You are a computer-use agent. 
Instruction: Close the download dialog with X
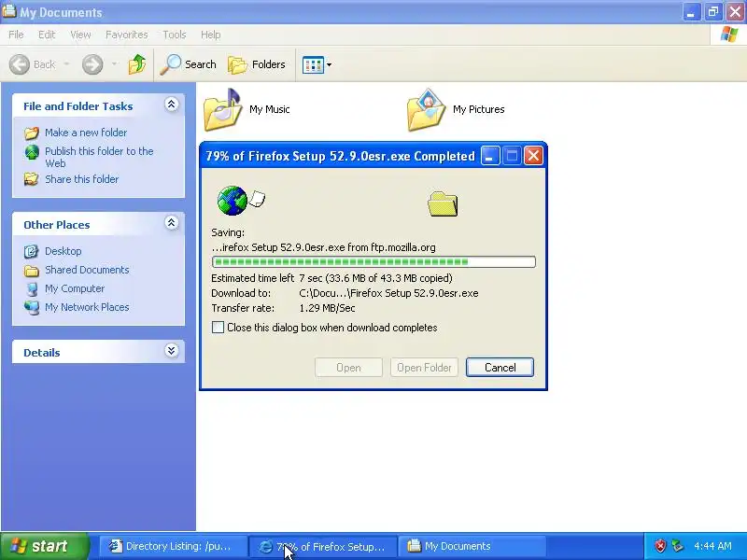coord(533,156)
